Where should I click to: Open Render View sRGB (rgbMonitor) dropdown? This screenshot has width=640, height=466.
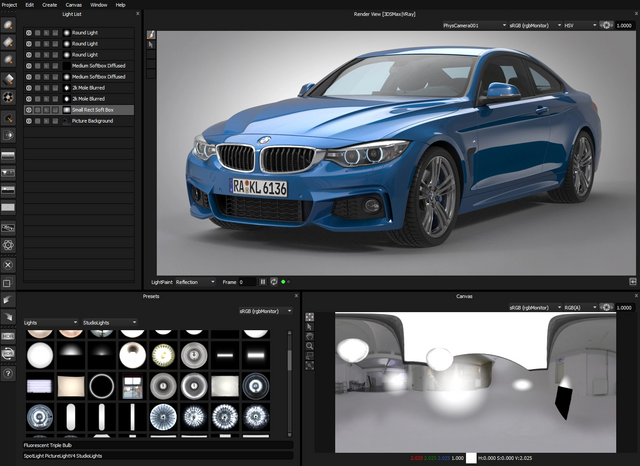535,25
